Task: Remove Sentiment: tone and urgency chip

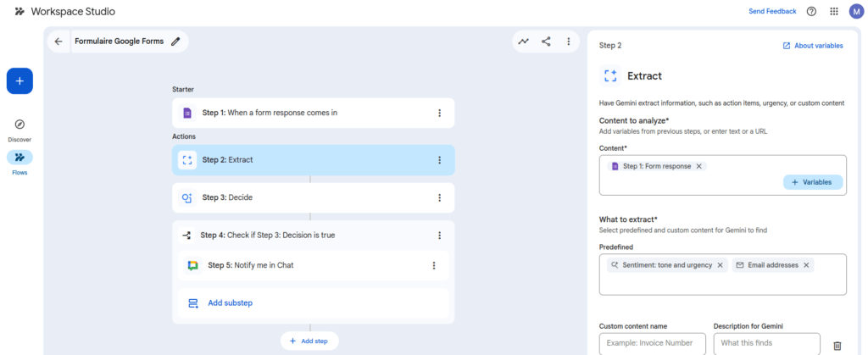Action: click(x=720, y=265)
